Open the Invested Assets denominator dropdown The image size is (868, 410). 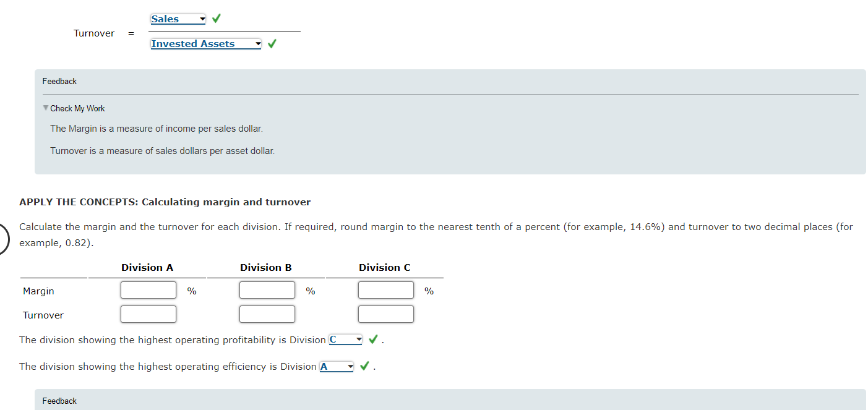click(206, 44)
